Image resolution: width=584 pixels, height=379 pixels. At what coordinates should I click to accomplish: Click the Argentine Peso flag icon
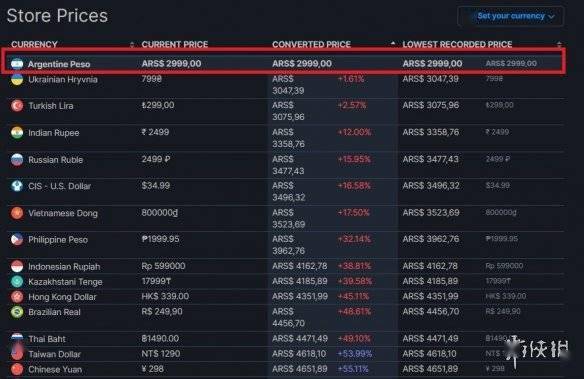[x=17, y=64]
